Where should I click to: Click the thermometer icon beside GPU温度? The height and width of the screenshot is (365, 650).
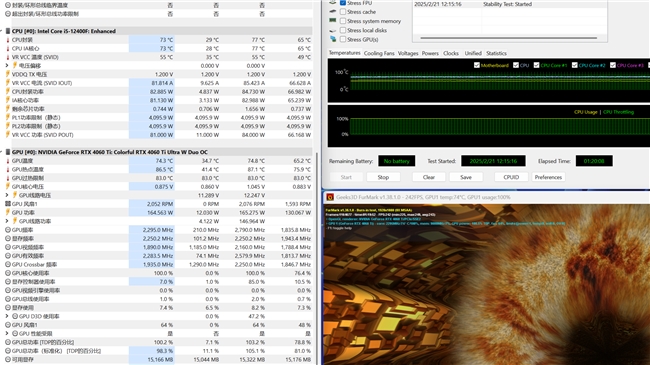(x=7, y=161)
